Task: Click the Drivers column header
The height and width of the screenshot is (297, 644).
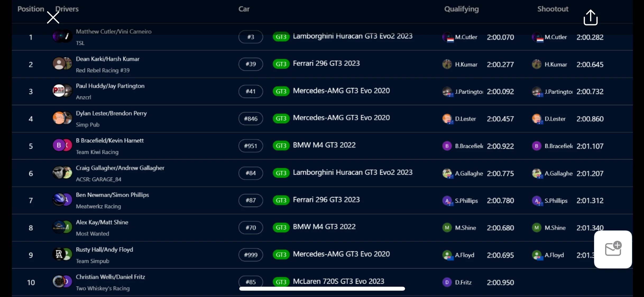Action: [67, 9]
